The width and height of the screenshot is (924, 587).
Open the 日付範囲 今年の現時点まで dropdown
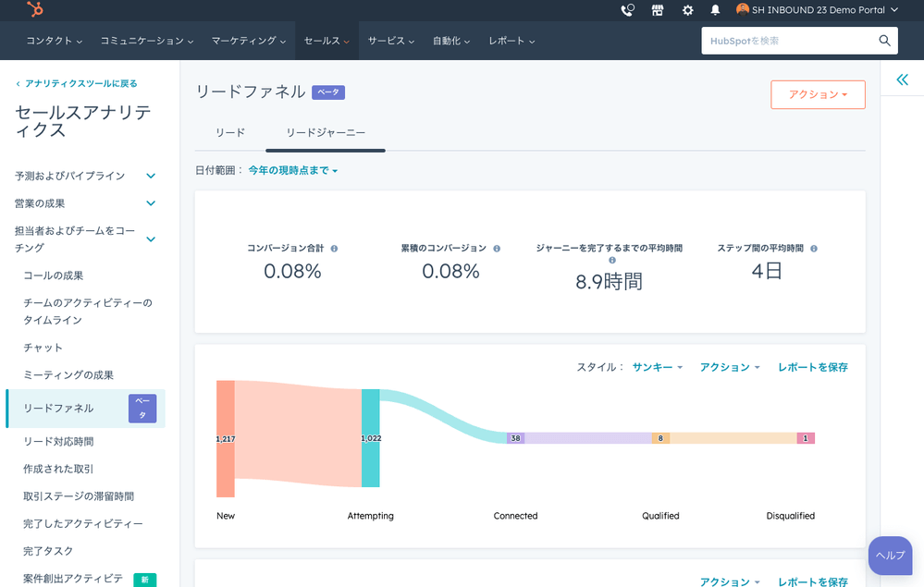tap(292, 170)
